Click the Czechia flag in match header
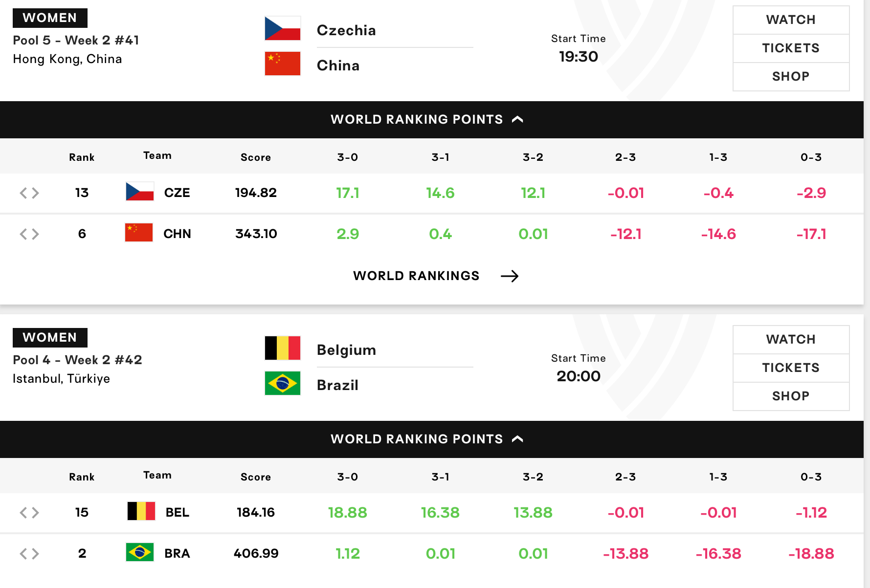 click(282, 28)
